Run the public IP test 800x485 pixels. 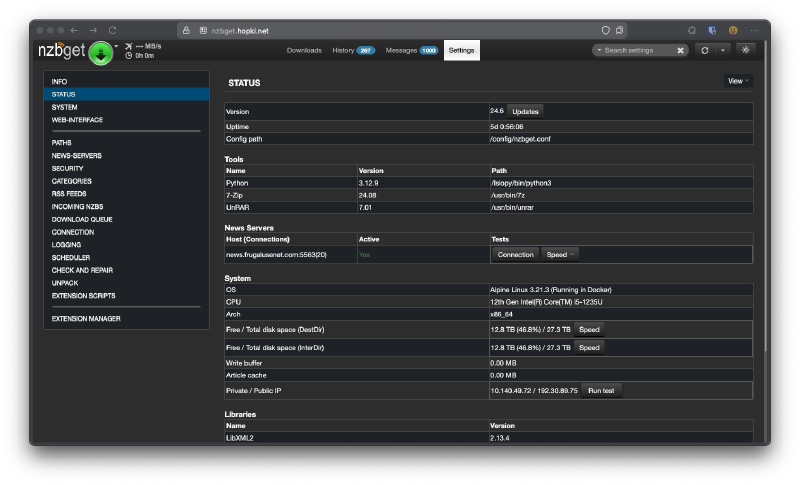601,390
